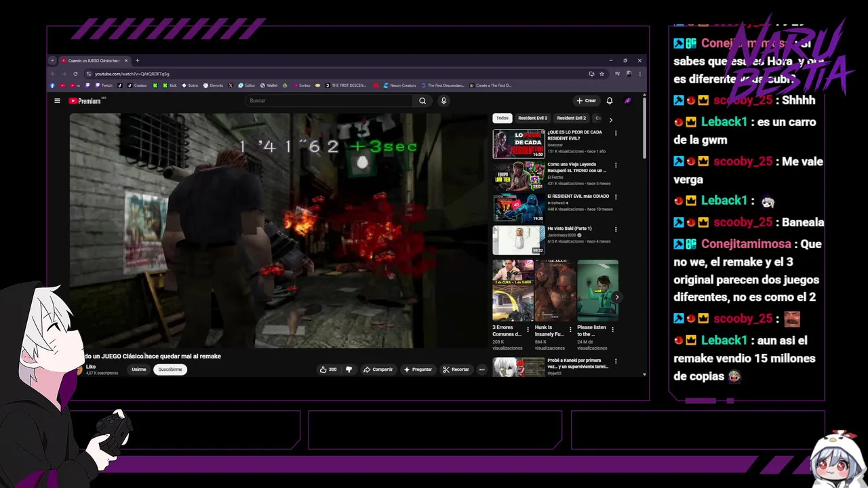Open Liko channel name link
The image size is (868, 488).
(x=91, y=367)
